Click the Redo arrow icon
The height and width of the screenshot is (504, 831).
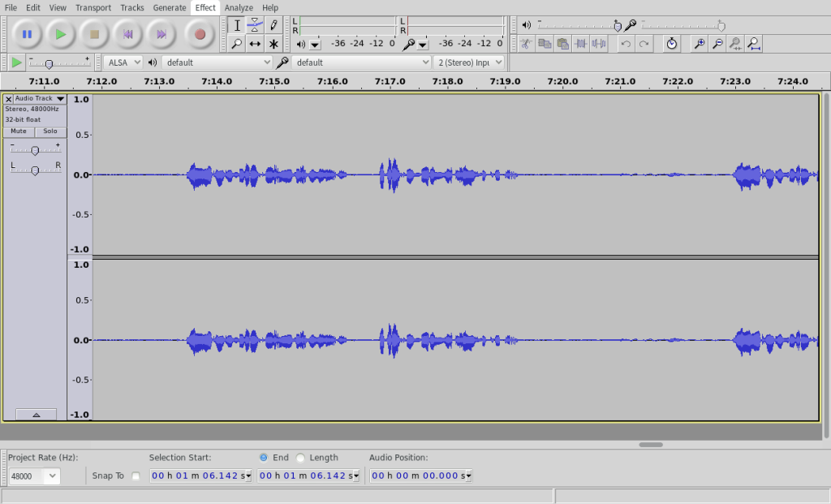(x=644, y=44)
